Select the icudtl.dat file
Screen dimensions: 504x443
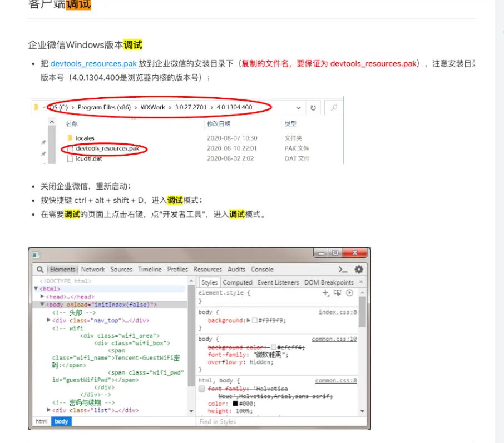point(88,159)
